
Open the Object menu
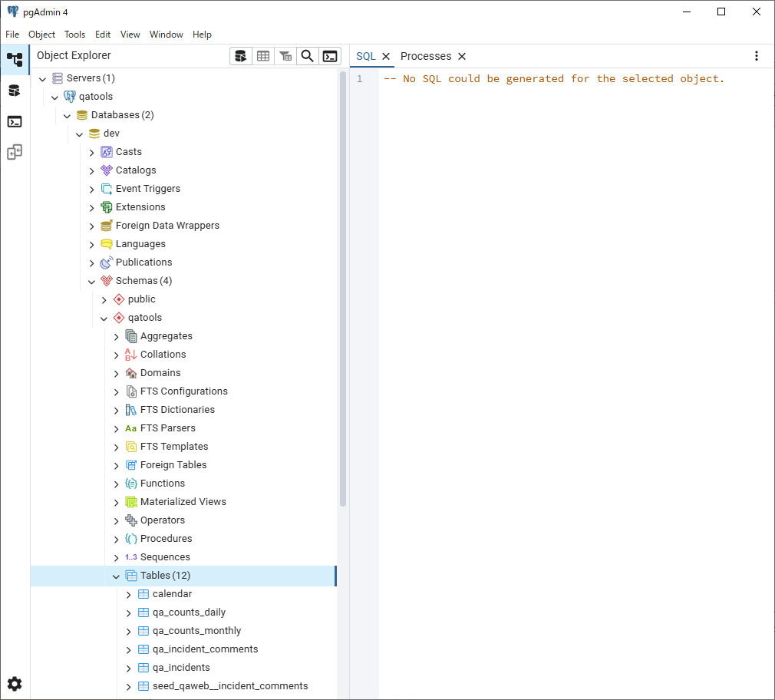[x=41, y=34]
